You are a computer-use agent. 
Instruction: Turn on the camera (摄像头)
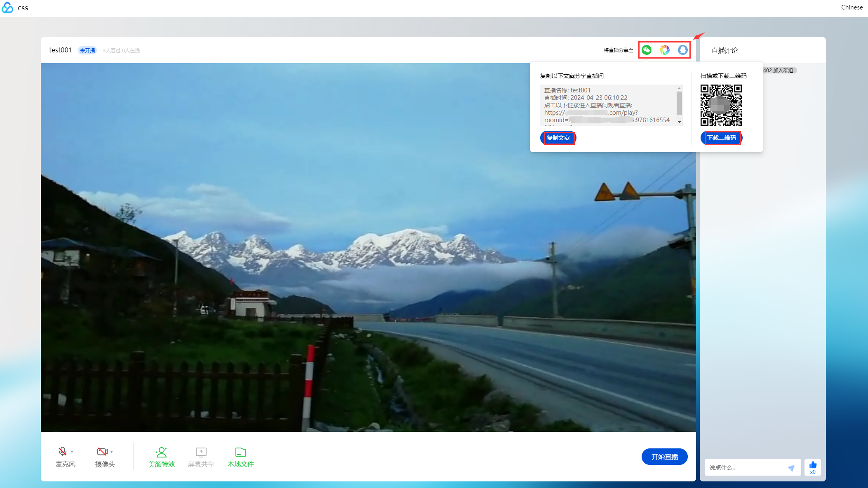(x=102, y=452)
